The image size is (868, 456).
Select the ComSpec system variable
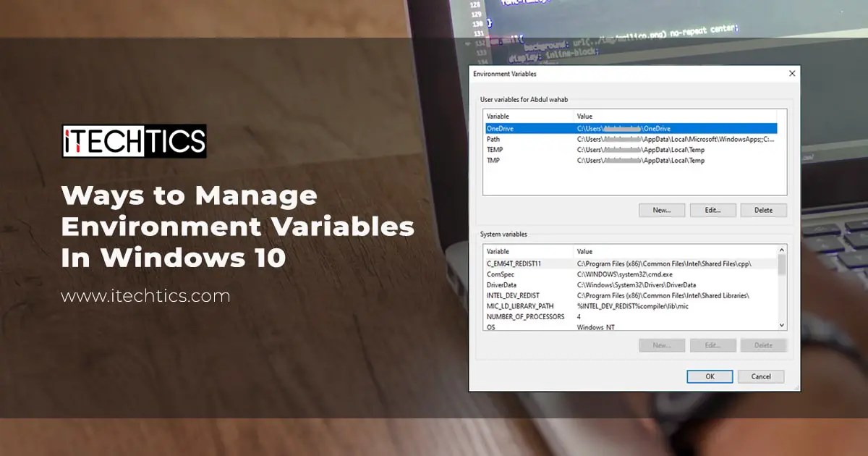click(542, 274)
